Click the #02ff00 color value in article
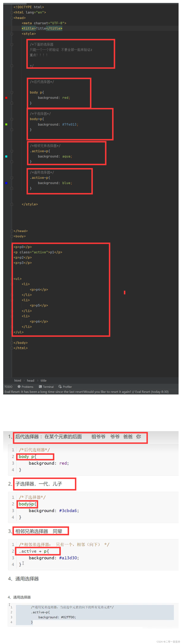Image resolution: width=182 pixels, height=644 pixels. point(68,617)
